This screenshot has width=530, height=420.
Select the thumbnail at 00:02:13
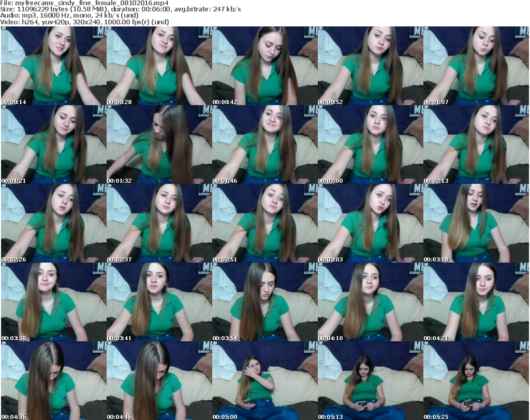[476, 144]
